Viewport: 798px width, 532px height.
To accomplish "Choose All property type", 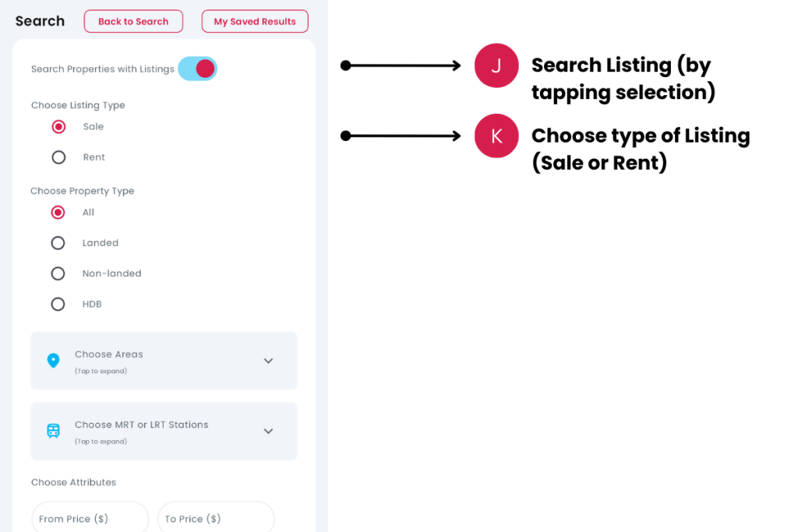I will point(58,212).
